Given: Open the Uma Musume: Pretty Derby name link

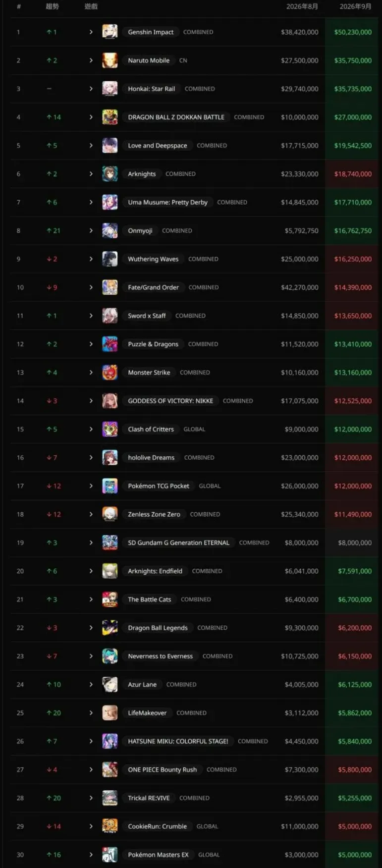Looking at the screenshot, I should pyautogui.click(x=167, y=202).
